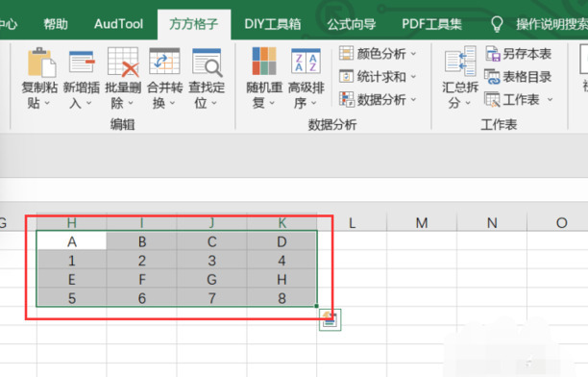Expand the 数据分析 dropdown arrow
The width and height of the screenshot is (588, 377).
point(413,99)
